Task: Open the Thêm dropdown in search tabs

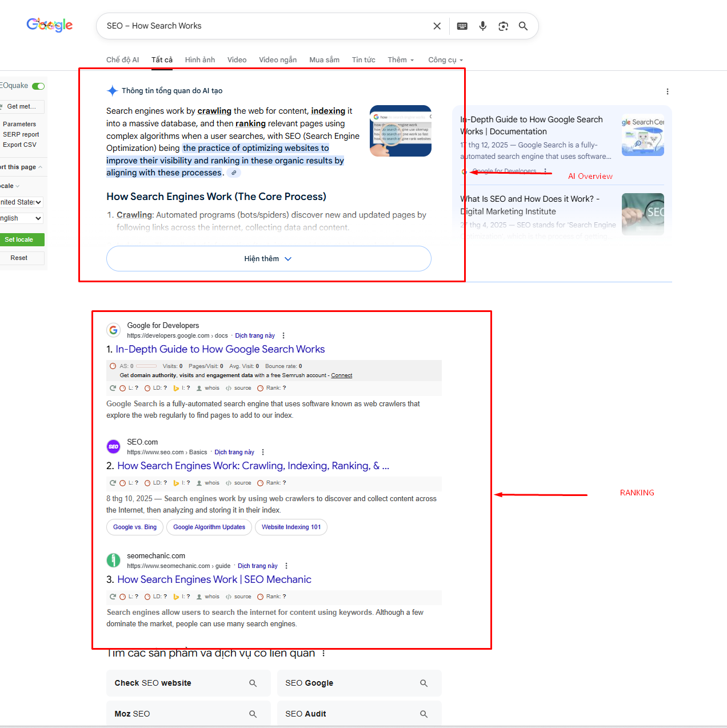Action: (401, 60)
